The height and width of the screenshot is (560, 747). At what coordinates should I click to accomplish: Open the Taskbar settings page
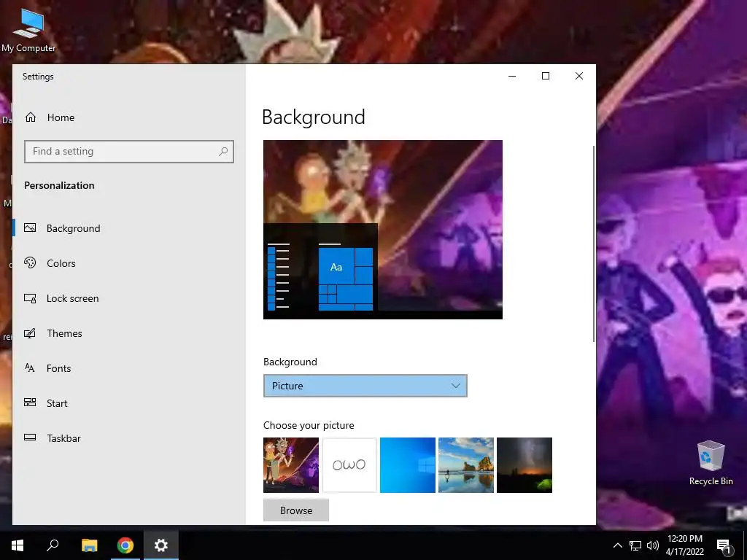pos(128,438)
